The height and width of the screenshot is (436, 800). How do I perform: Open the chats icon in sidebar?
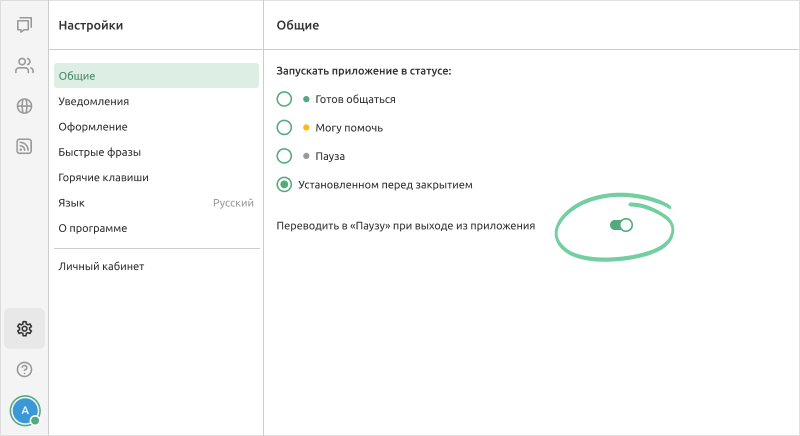(x=24, y=25)
